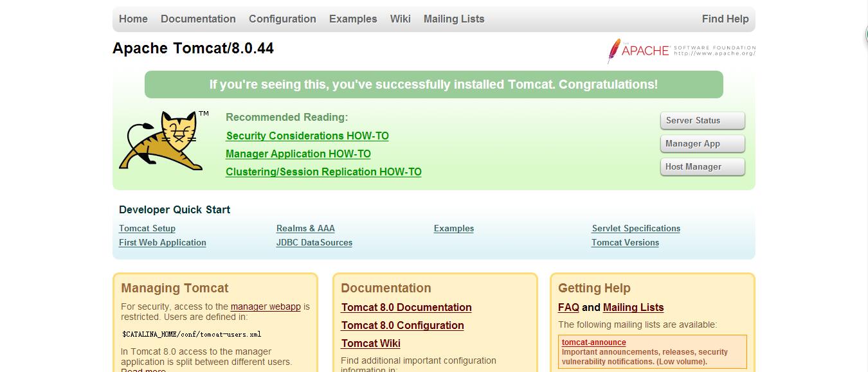Open the Realms & AAA link
Image resolution: width=868 pixels, height=372 pixels.
click(305, 229)
